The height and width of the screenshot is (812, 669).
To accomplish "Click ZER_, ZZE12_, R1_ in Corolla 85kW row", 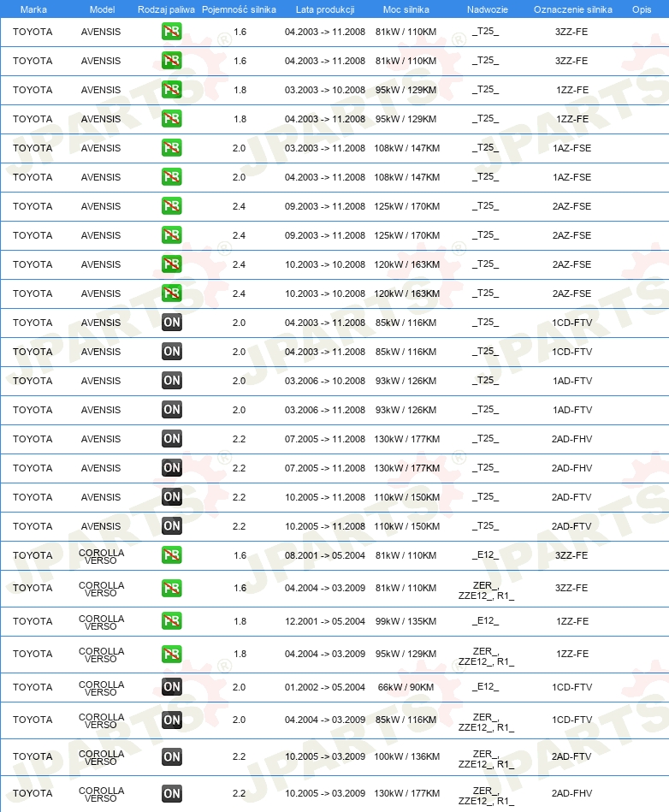I will (x=486, y=722).
